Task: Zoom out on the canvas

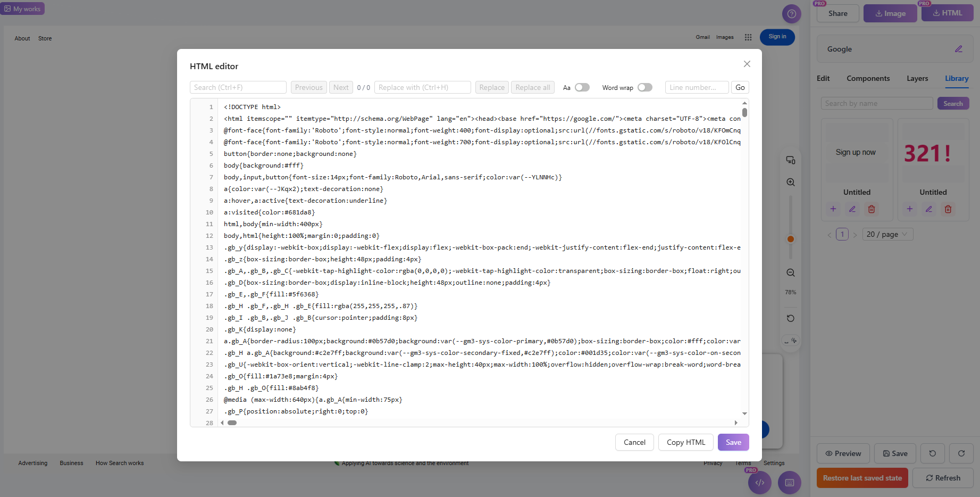Action: (790, 272)
